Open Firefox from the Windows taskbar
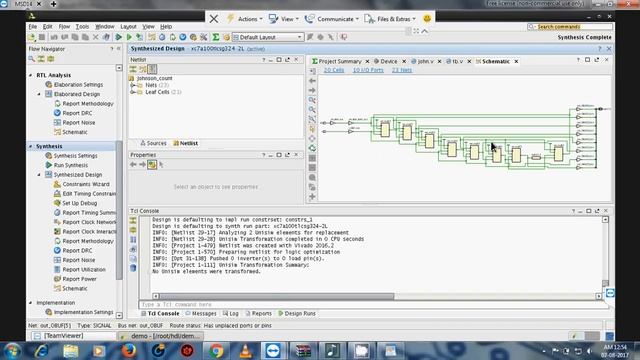The image size is (640, 360). 129,351
